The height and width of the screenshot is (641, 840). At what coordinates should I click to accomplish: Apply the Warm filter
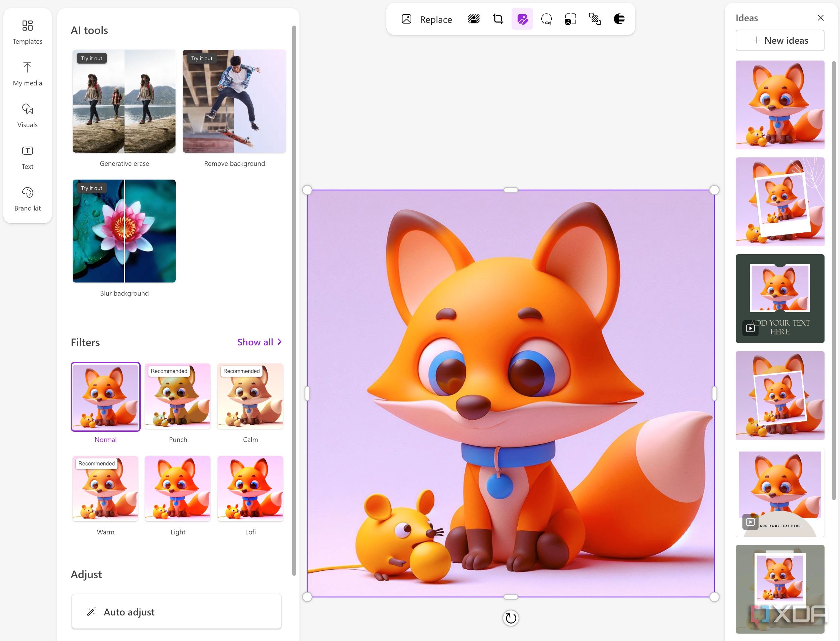(x=105, y=489)
